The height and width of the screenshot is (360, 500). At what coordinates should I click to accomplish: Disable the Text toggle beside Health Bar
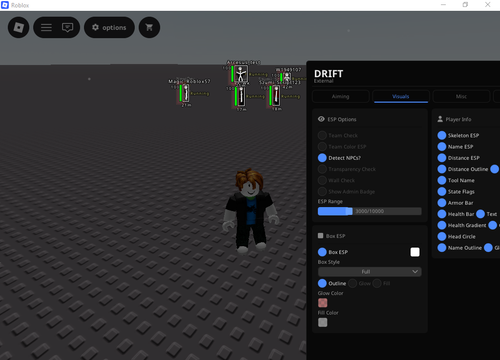(480, 214)
